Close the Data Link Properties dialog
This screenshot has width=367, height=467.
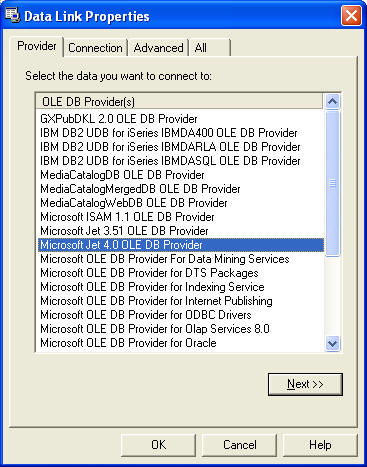pos(351,16)
